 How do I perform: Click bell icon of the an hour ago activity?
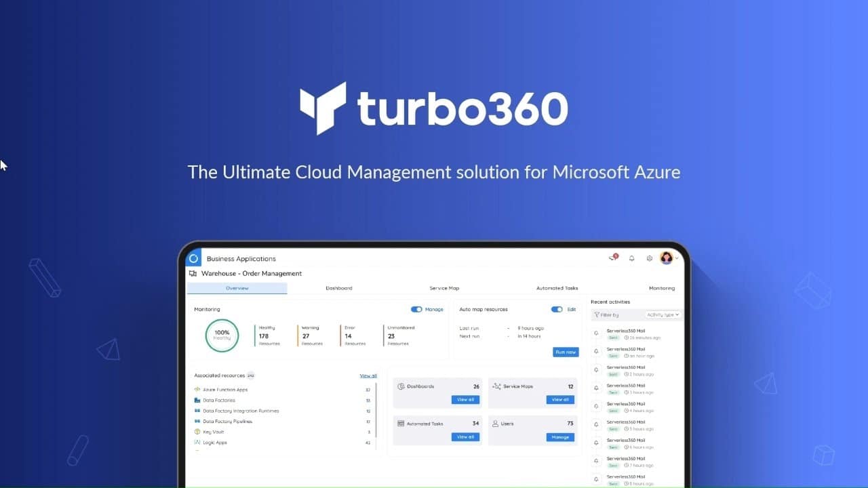[x=596, y=352]
